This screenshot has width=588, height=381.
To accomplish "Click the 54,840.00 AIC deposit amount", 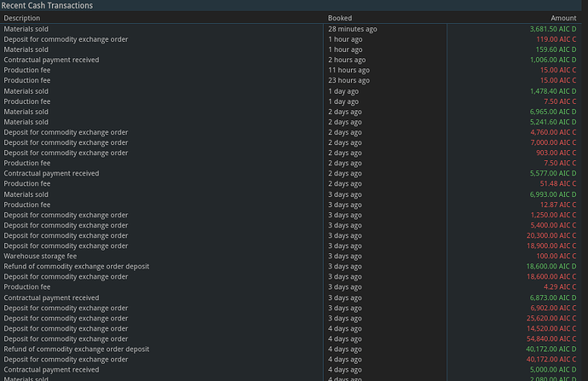I will 552,338.
